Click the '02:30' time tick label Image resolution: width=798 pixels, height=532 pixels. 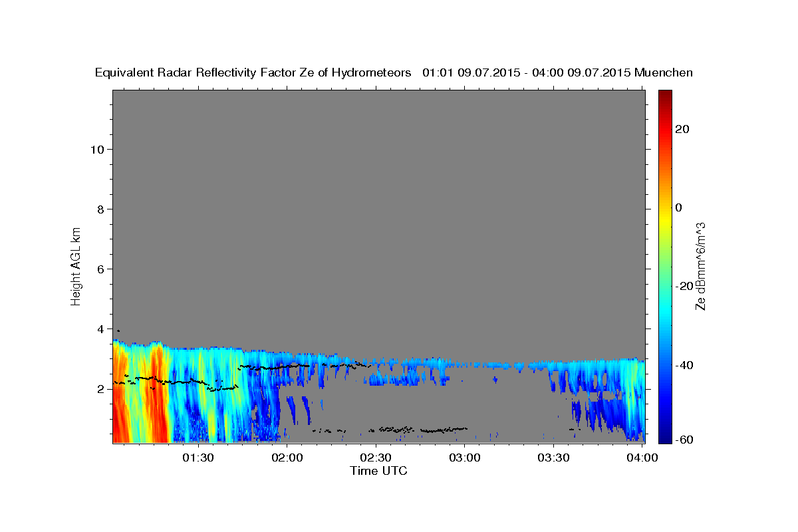[376, 458]
